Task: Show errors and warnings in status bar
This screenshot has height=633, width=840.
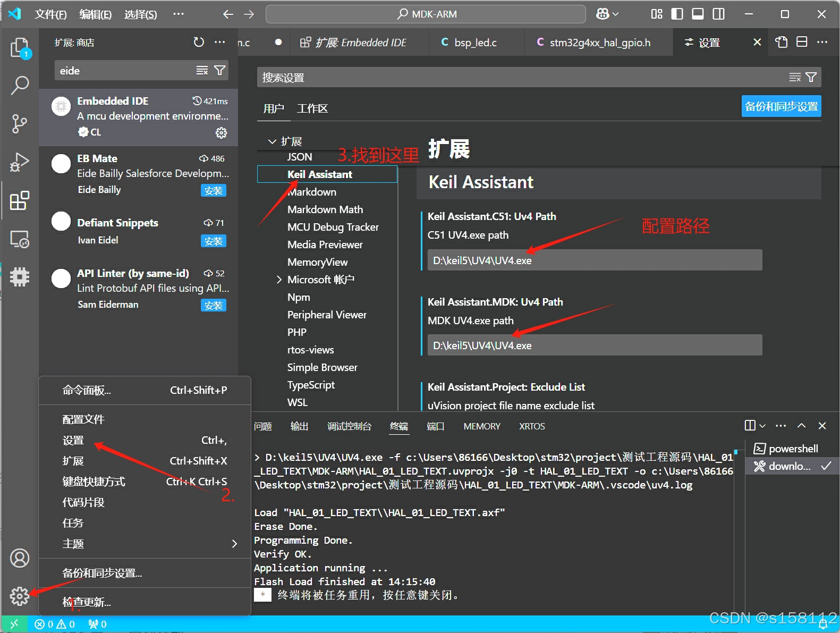Action: click(55, 624)
